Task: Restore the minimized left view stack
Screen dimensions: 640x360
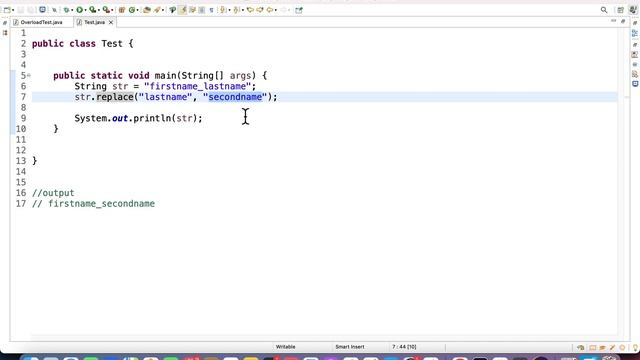Action: (5, 23)
